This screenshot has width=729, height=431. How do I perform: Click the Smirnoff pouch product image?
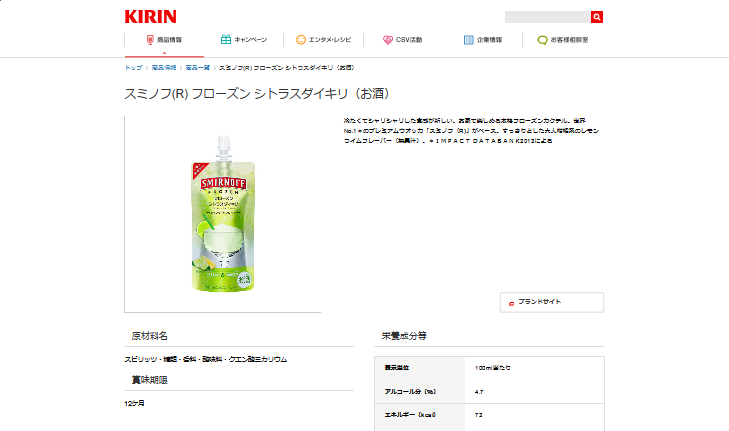[x=224, y=214]
